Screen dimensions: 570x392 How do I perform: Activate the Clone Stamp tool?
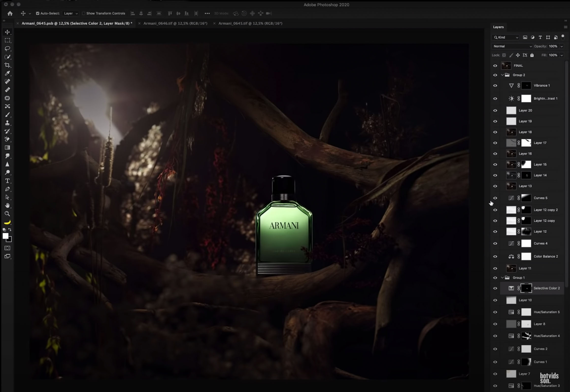pos(8,123)
